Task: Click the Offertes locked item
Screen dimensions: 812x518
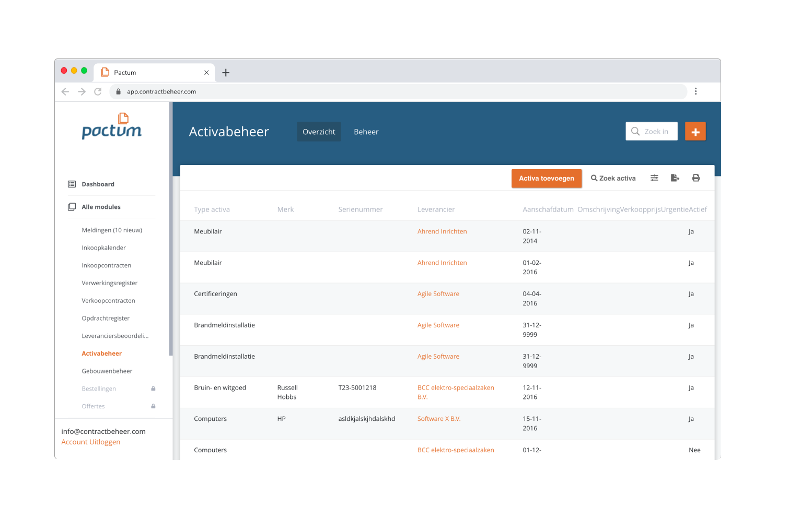Action: [93, 406]
